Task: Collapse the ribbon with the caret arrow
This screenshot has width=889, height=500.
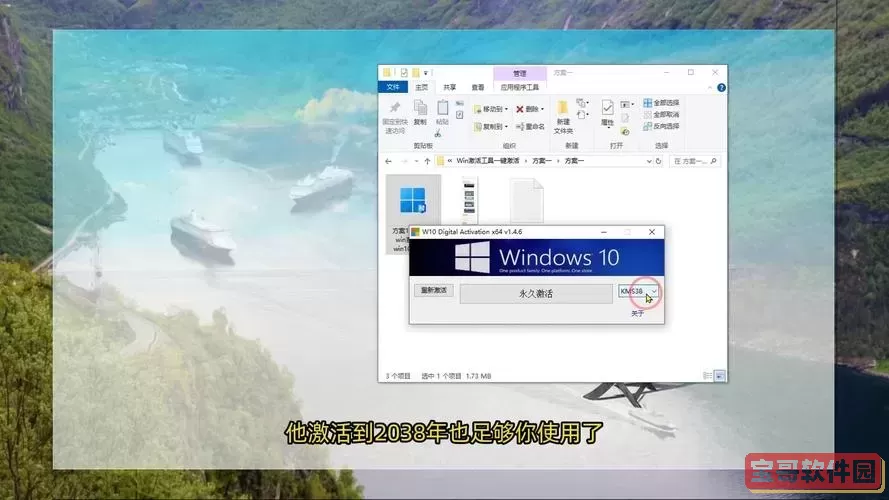Action: point(710,87)
